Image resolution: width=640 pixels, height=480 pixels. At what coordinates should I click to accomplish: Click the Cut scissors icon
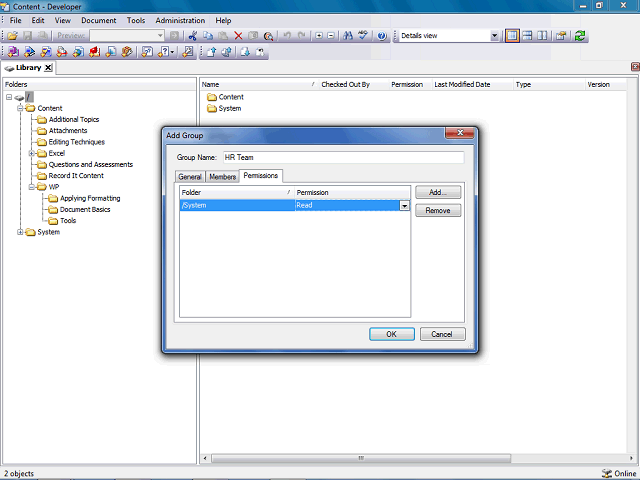pyautogui.click(x=193, y=36)
